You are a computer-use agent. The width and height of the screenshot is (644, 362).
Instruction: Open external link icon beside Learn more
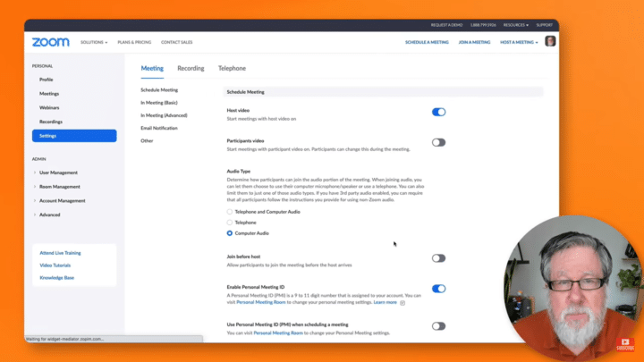(402, 303)
